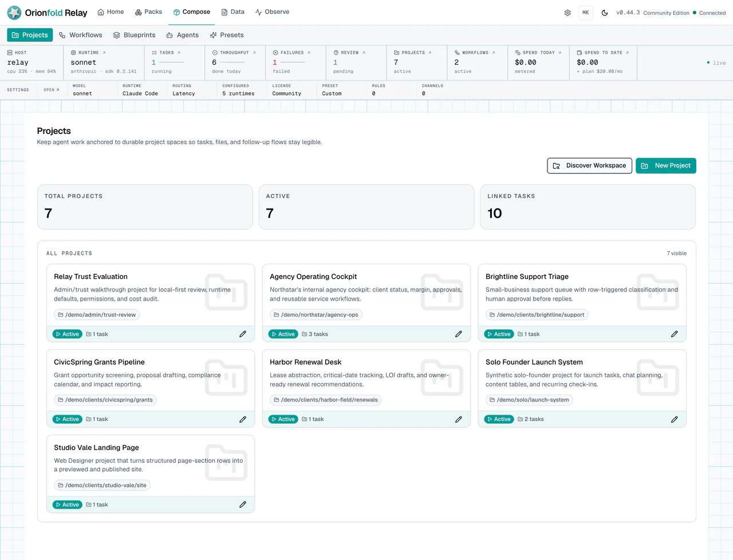Open the FAILURES stat tile
This screenshot has width=733, height=560.
(295, 62)
